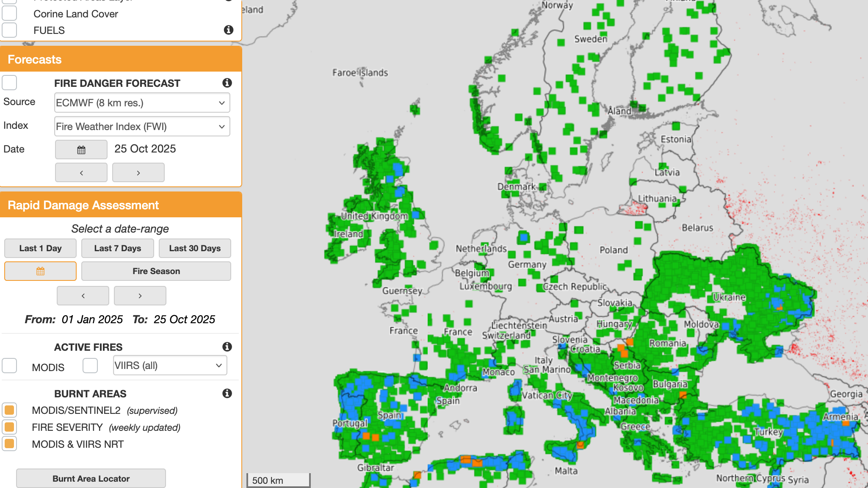Enable MODIS active fires checkbox
Screen dimensions: 868x488
tap(9, 366)
